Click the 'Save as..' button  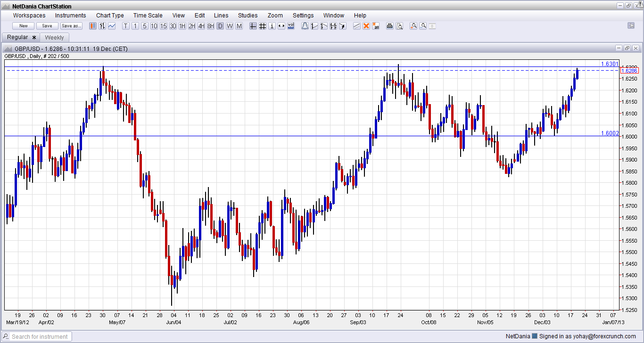pyautogui.click(x=71, y=26)
